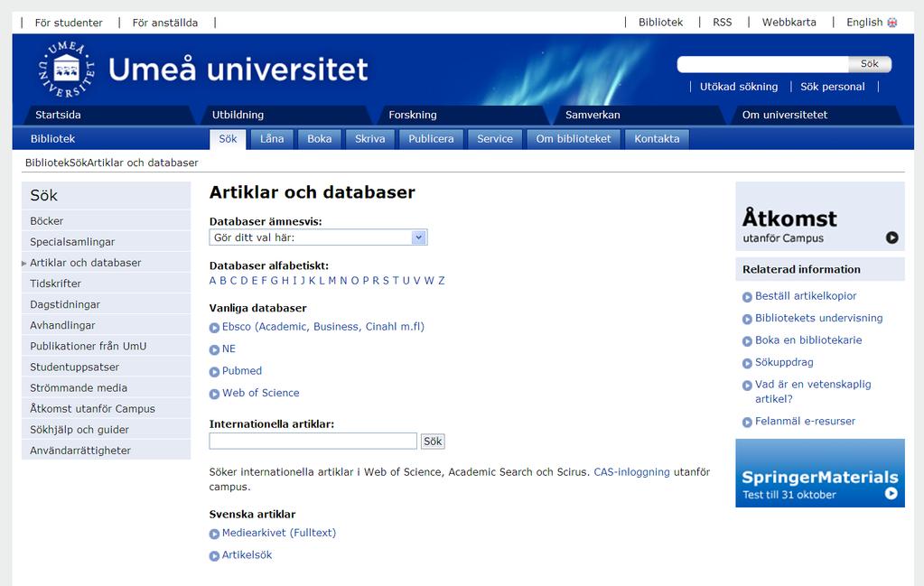The image size is (924, 586).
Task: Click the bullet icon beside Artikelsök
Action: pyautogui.click(x=214, y=556)
